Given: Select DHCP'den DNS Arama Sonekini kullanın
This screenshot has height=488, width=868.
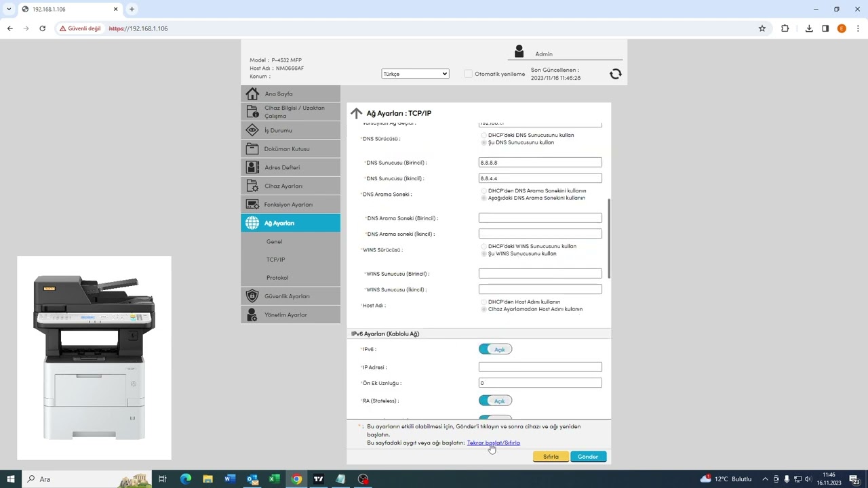Looking at the screenshot, I should click(x=484, y=190).
